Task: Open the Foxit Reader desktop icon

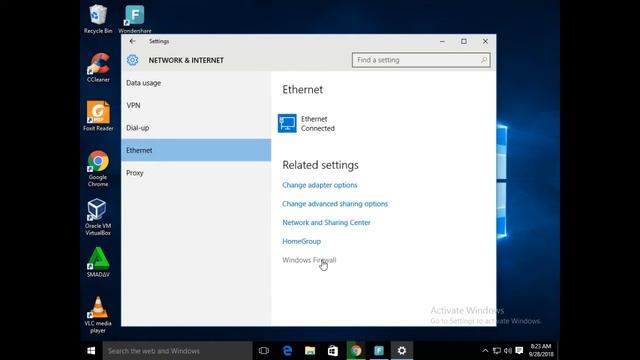Action: coord(98,116)
